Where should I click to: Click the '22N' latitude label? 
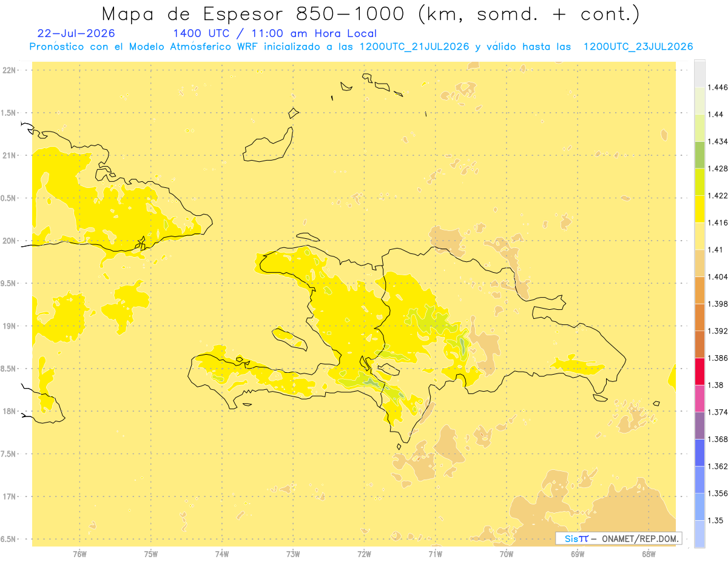[10, 70]
